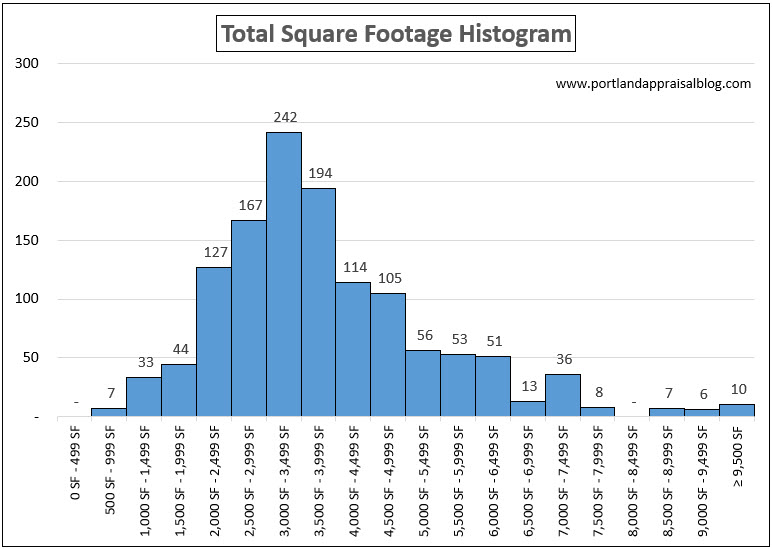Click the bar labeled 44

(x=178, y=390)
